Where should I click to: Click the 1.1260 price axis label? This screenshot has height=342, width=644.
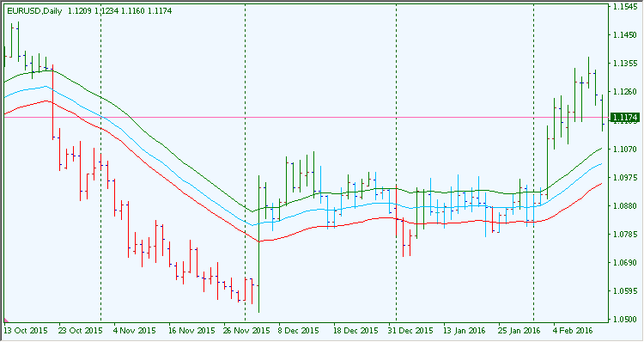coord(625,92)
